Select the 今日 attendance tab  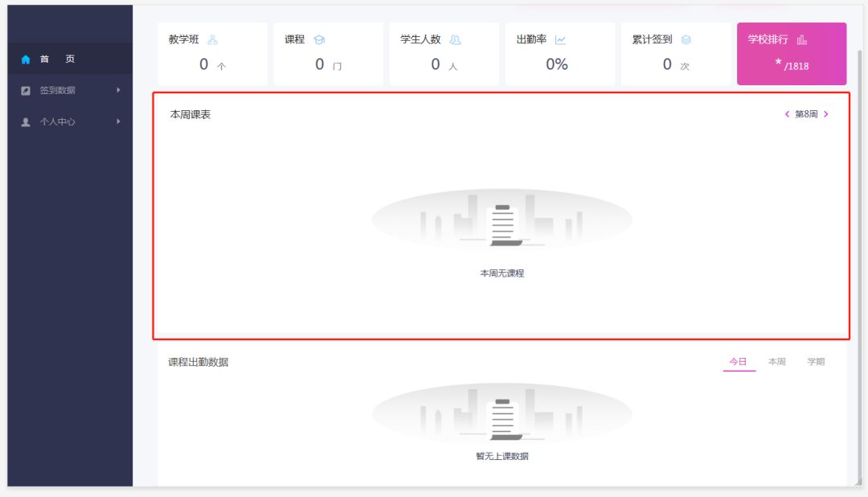point(738,362)
